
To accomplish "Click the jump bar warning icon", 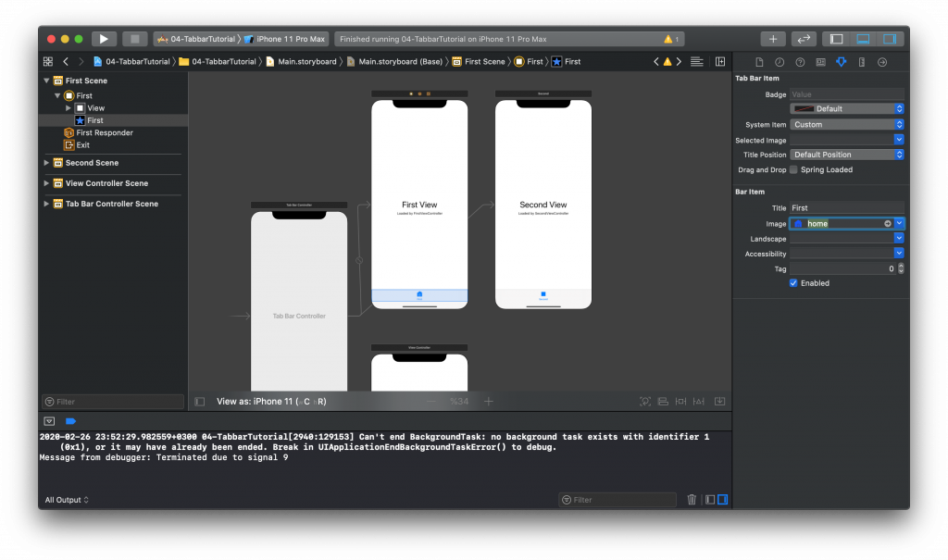I will (667, 62).
